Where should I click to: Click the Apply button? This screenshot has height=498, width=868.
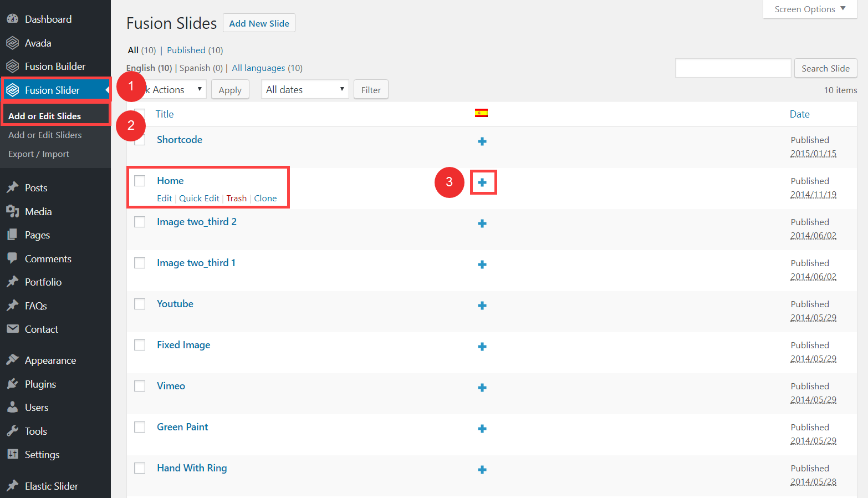pyautogui.click(x=230, y=90)
